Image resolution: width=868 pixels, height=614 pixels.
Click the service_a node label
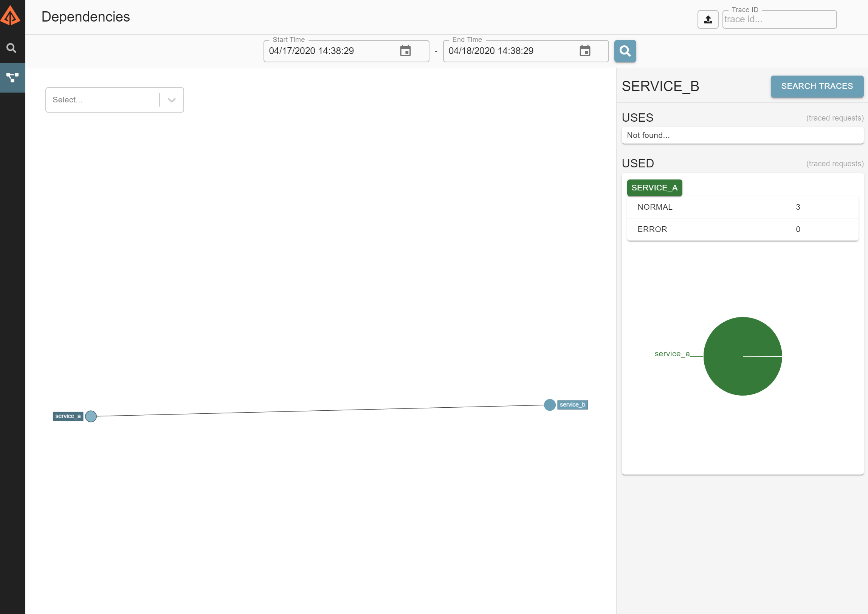pyautogui.click(x=68, y=416)
